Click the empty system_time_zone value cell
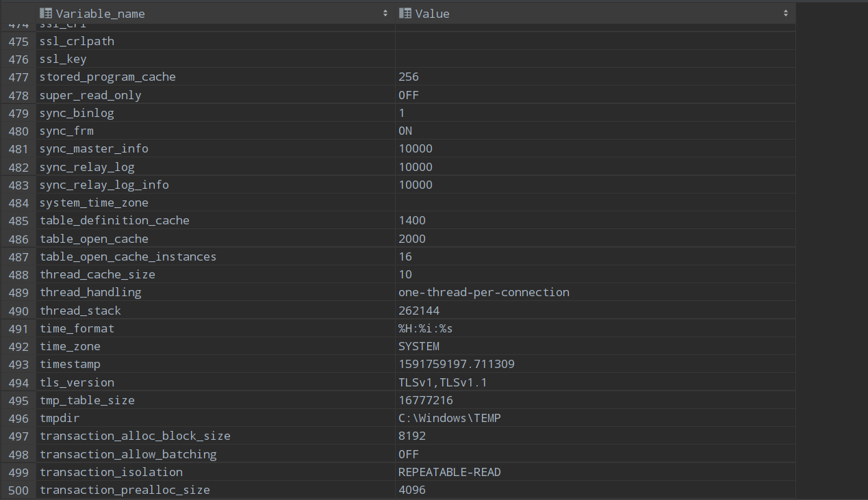 (594, 203)
